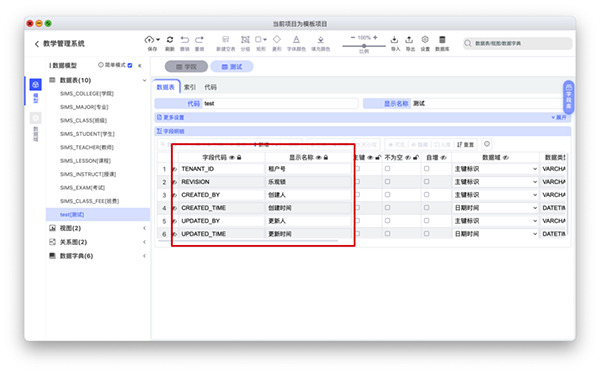Check 不为空 box for CREATED_TIME row
Viewport: 600px width, 373px height.
[387, 208]
